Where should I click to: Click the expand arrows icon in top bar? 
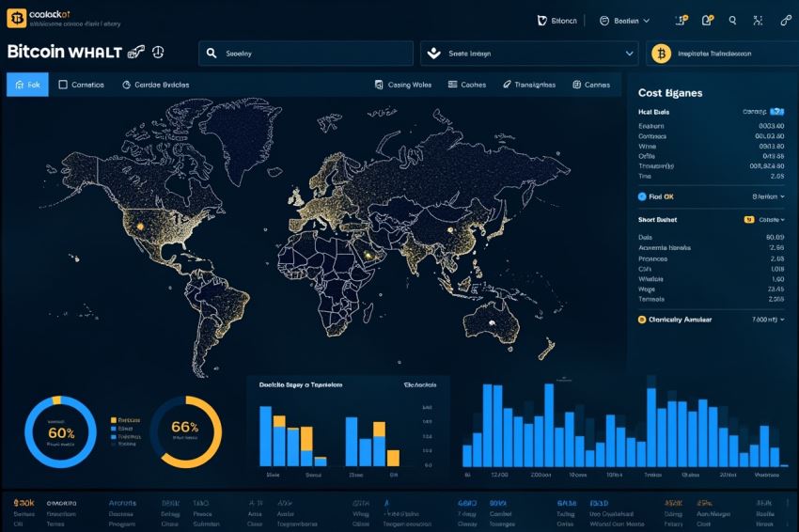tap(758, 21)
